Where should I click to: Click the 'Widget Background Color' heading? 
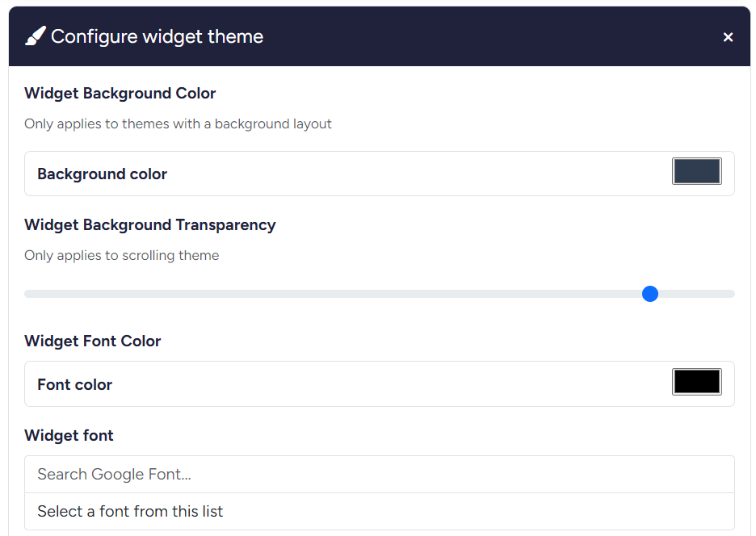120,93
